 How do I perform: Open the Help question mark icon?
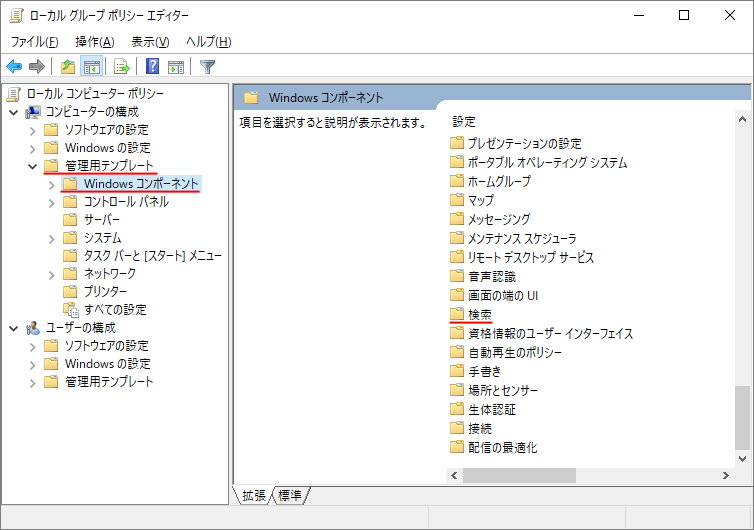pos(152,66)
